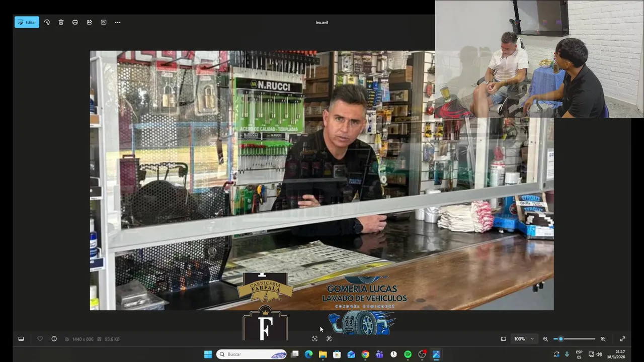Open the Clock app on the taskbar
This screenshot has height=362, width=644.
pos(393,354)
